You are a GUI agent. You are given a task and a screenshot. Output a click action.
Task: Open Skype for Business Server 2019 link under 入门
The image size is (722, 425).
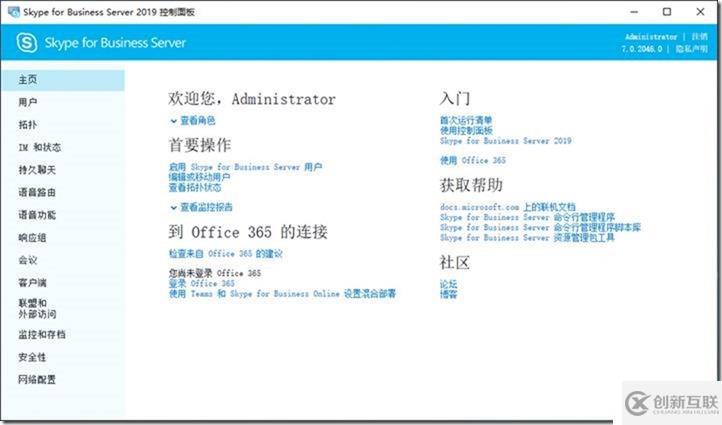[x=506, y=140]
